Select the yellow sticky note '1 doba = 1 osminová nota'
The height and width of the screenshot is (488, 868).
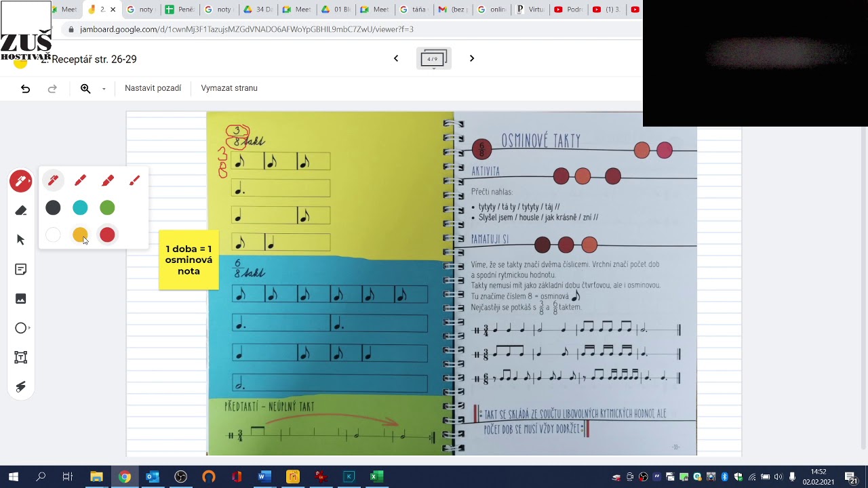(x=189, y=260)
